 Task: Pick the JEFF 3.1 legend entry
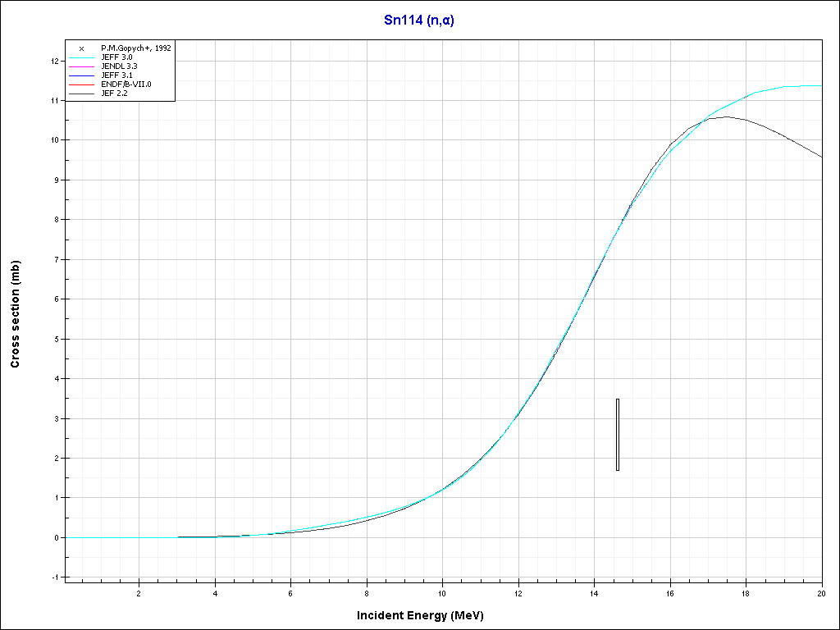(117, 75)
